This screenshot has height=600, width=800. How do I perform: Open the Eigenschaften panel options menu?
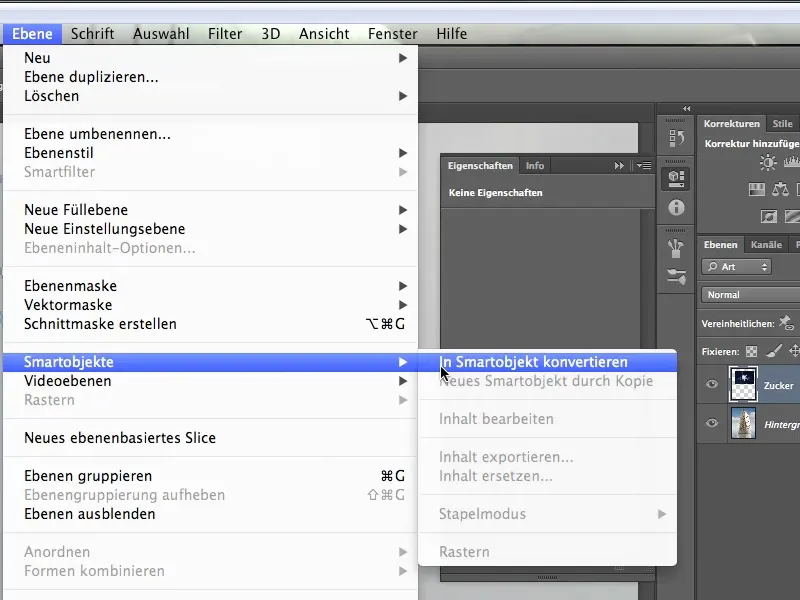644,165
